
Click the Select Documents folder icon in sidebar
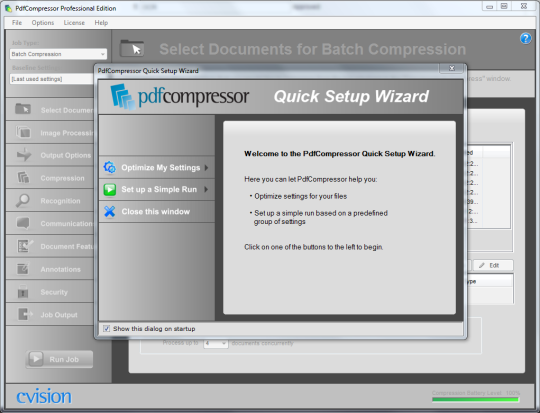23,109
